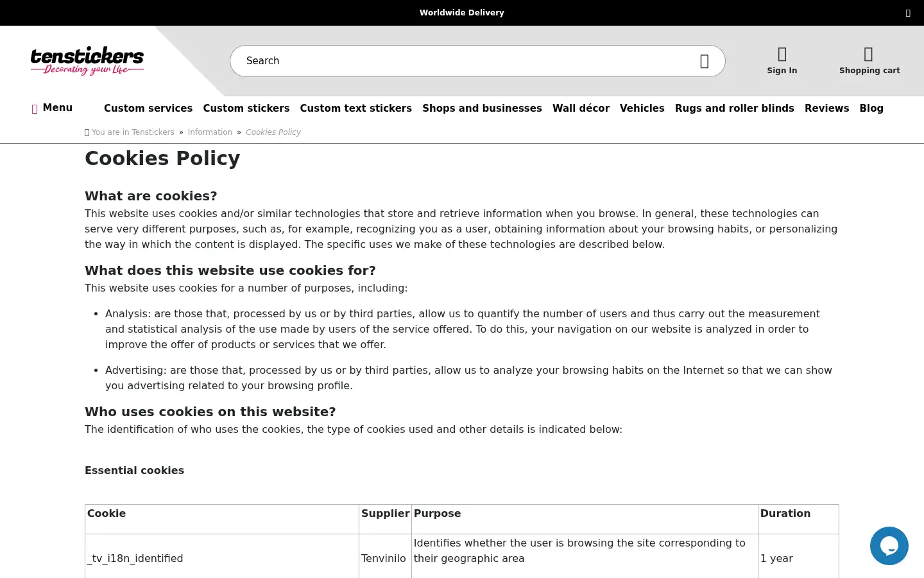The width and height of the screenshot is (924, 578).
Task: Click the breadcrumb home icon
Action: (87, 132)
